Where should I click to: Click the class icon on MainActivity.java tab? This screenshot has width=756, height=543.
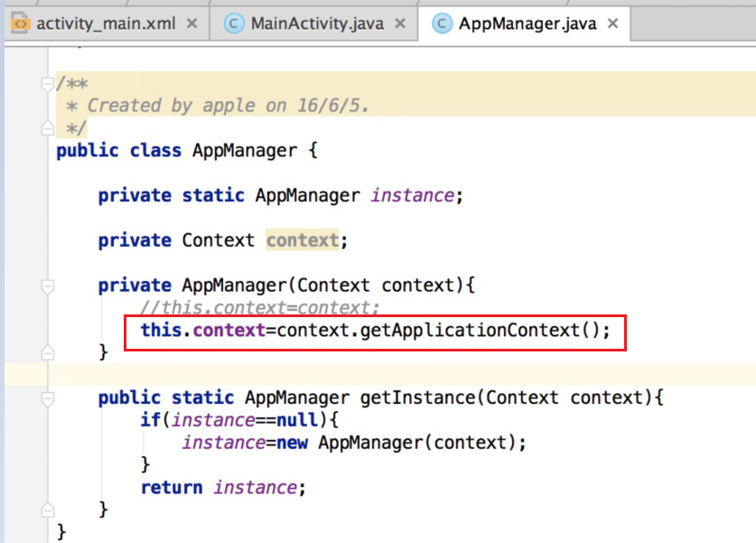[234, 23]
